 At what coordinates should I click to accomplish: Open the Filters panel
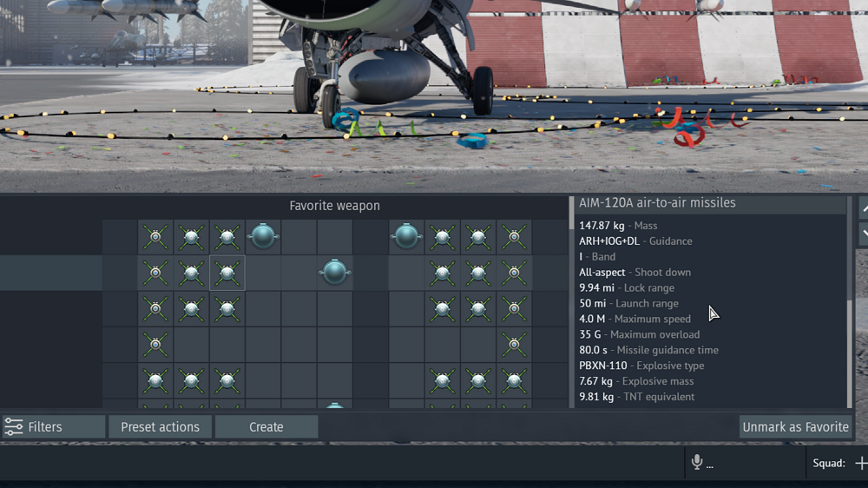click(54, 426)
